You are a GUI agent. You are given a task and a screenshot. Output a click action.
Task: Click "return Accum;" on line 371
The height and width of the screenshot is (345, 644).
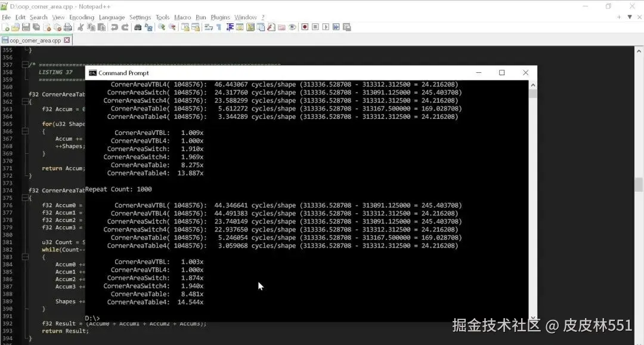[x=63, y=168]
